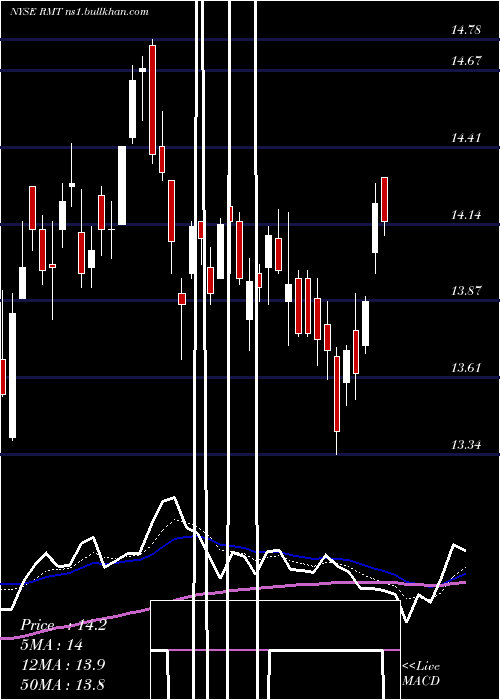Image resolution: width=500 pixels, height=700 pixels.
Task: Click the 13.61 price level label
Action: (x=466, y=368)
